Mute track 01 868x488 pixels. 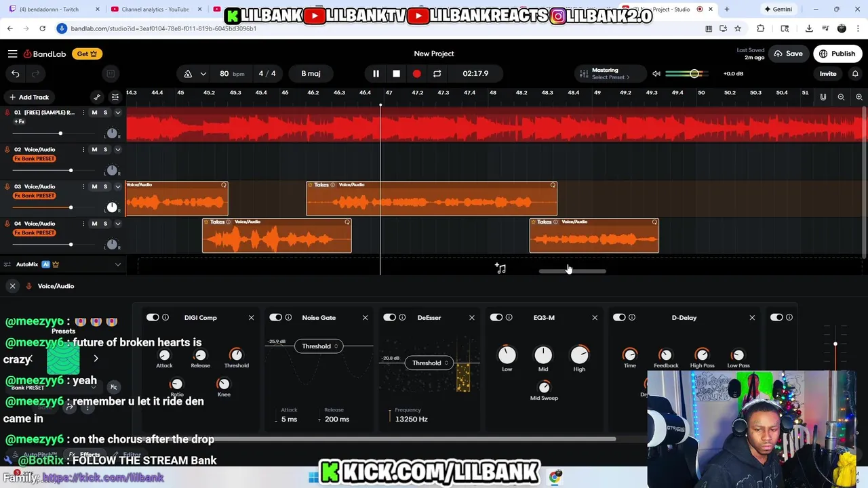pyautogui.click(x=94, y=113)
